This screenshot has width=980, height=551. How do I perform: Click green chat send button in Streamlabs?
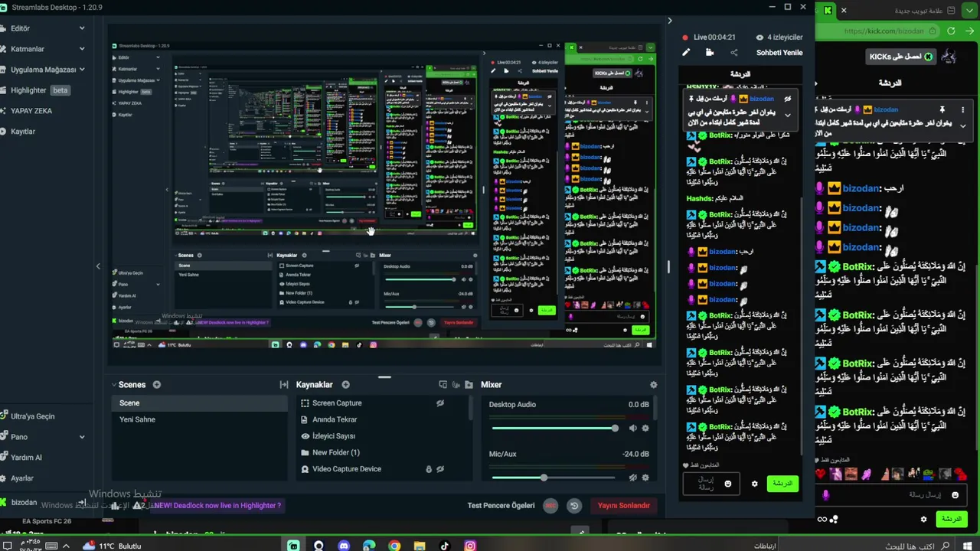point(782,484)
